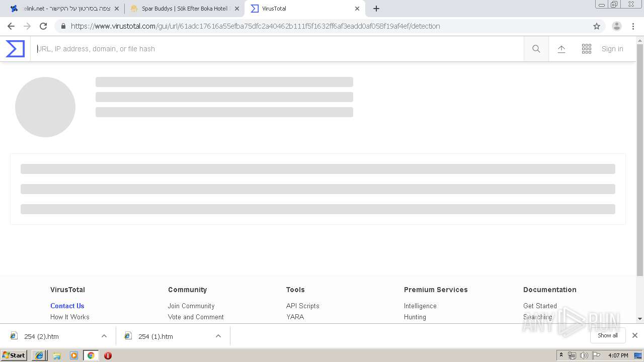Click the Sign in link
644x362 pixels.
(612, 49)
